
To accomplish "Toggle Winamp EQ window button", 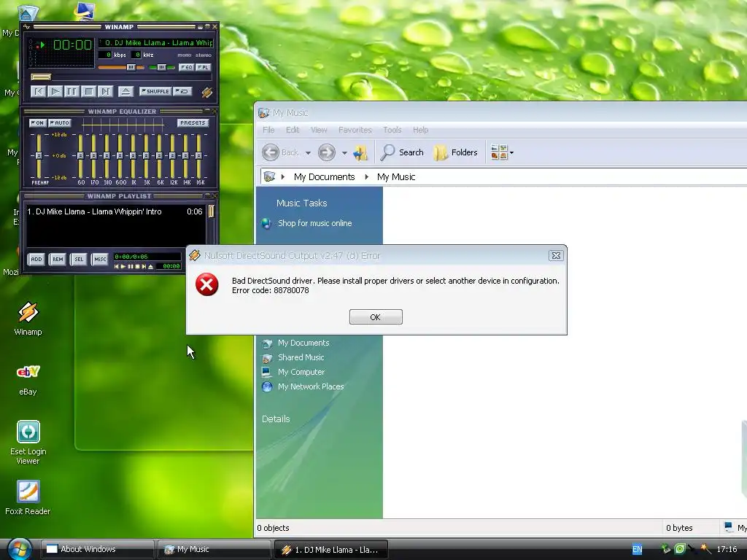I will coord(186,67).
